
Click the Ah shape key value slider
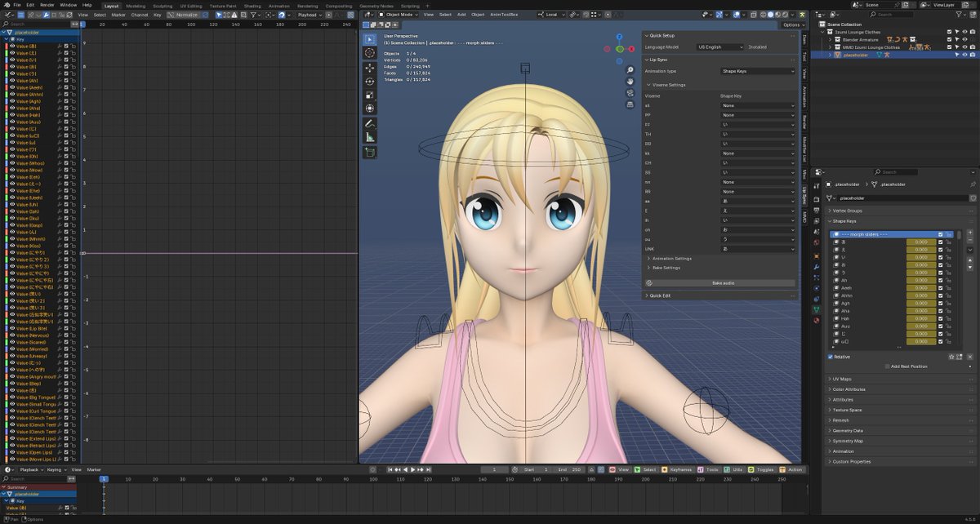(x=921, y=280)
